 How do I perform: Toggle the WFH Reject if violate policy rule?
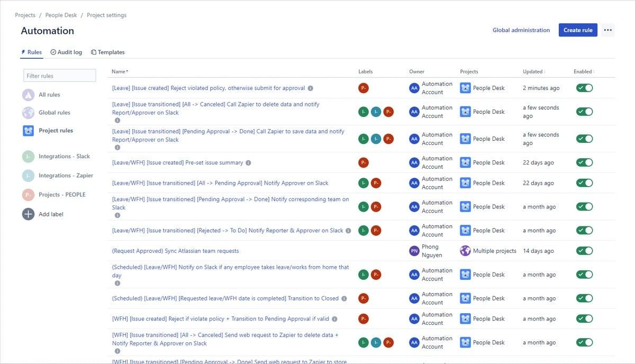point(584,319)
